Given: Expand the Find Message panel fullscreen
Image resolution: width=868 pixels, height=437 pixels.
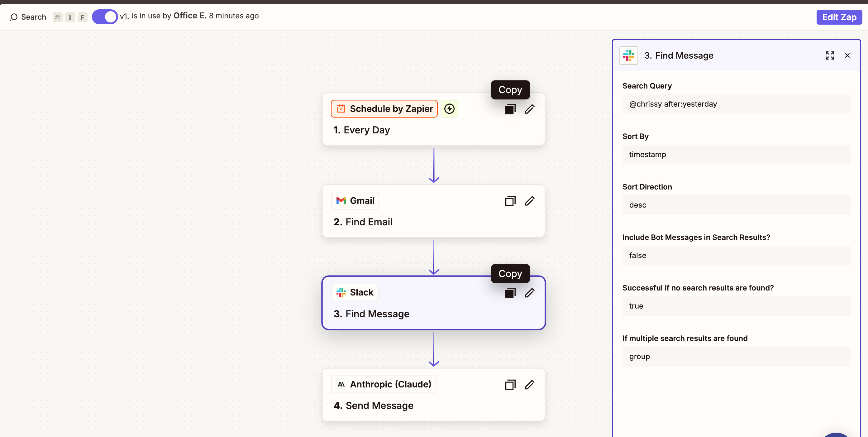Looking at the screenshot, I should click(x=830, y=55).
